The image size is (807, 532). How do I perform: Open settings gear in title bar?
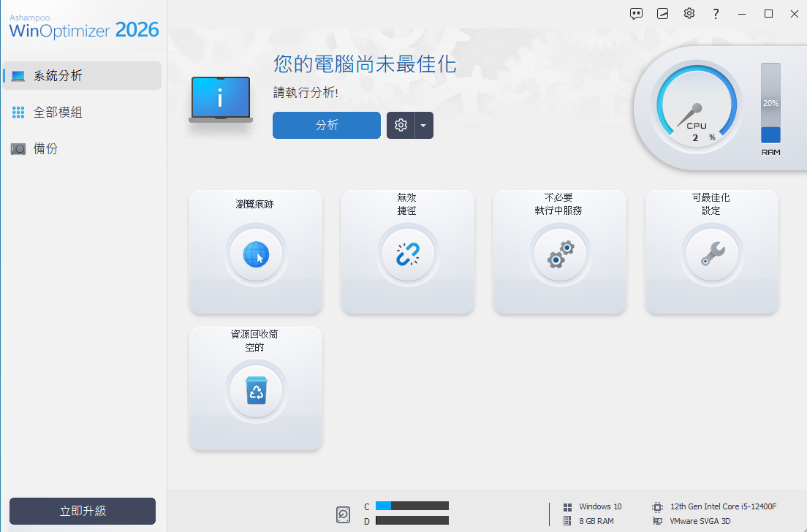(x=689, y=13)
